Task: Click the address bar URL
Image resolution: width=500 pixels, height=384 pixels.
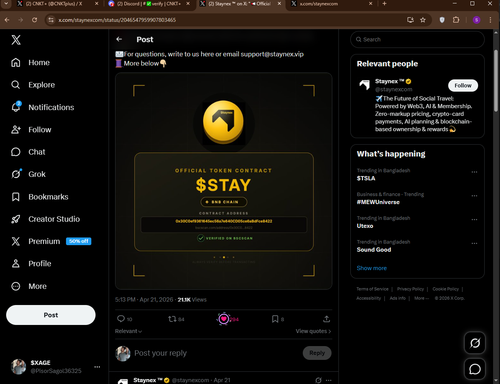Action: [117, 20]
